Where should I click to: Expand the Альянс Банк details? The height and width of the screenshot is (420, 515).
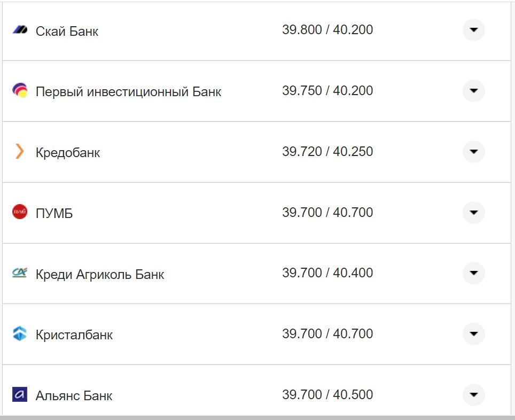(x=473, y=395)
